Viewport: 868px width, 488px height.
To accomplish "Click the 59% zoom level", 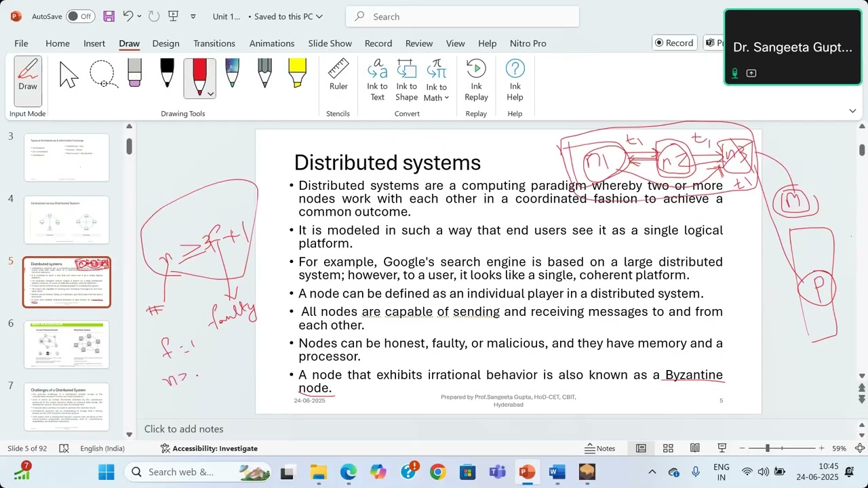I will click(840, 449).
